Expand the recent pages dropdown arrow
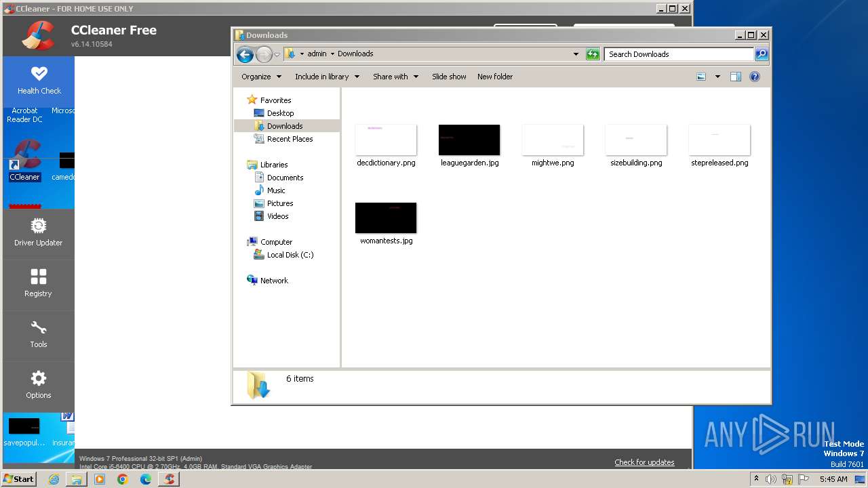Image resolution: width=868 pixels, height=488 pixels. tap(277, 55)
